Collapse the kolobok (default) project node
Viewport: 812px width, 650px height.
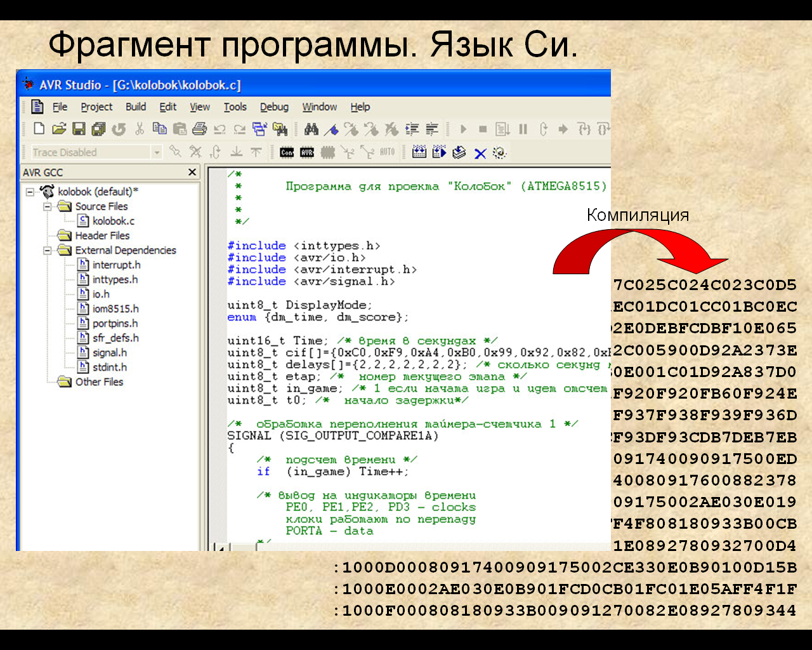pyautogui.click(x=30, y=191)
